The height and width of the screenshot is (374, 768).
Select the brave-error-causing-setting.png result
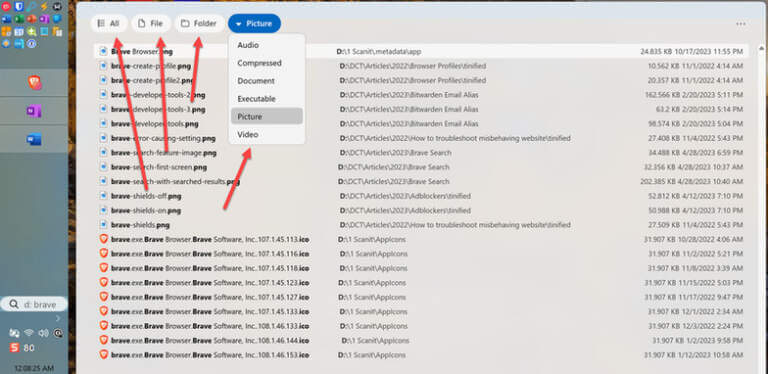[421, 138]
